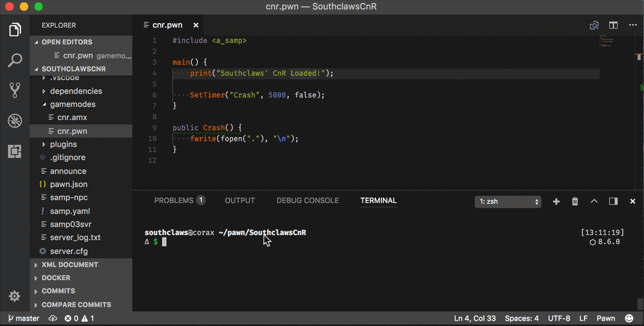This screenshot has width=644, height=326.
Task: Maximize the panel with the up chevron
Action: pos(594,201)
